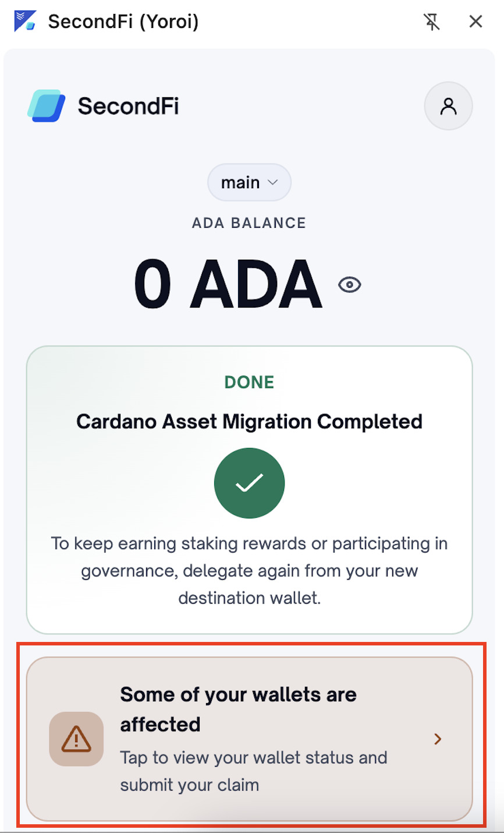504x833 pixels.
Task: Expand the main wallet dropdown
Action: (249, 182)
